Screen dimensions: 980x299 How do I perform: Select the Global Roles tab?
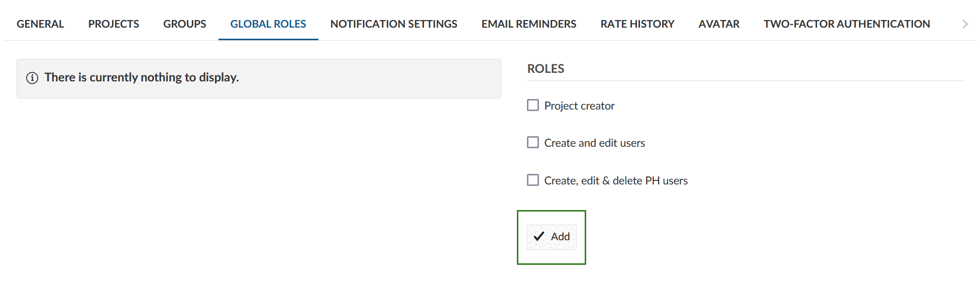268,23
